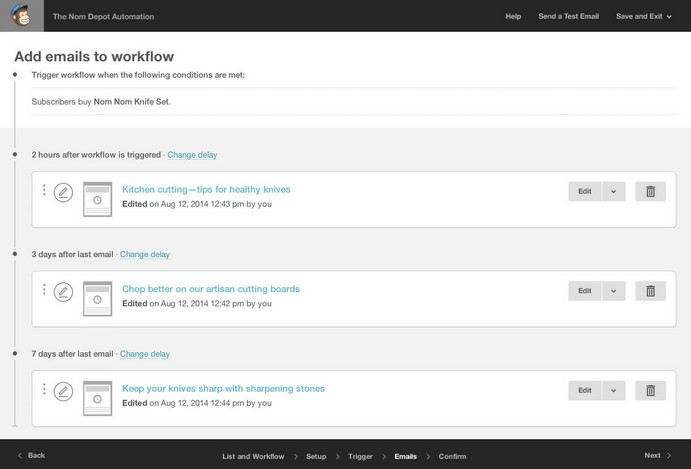The image size is (691, 469).
Task: Go to the Trigger step in breadcrumb
Action: (x=360, y=456)
